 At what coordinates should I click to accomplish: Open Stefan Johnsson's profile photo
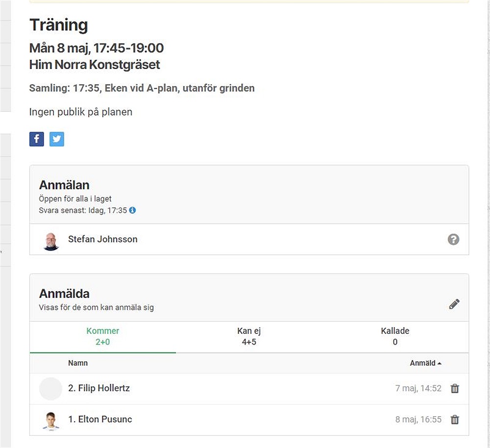pyautogui.click(x=50, y=241)
